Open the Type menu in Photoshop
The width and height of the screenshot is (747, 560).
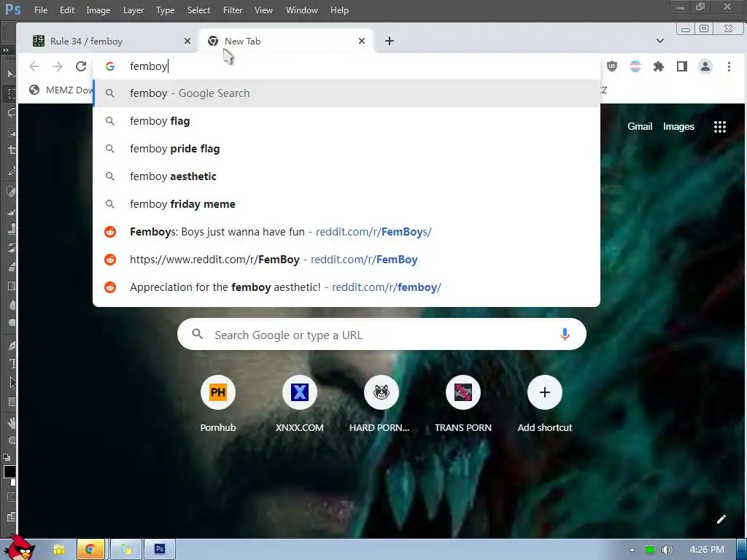tap(166, 10)
